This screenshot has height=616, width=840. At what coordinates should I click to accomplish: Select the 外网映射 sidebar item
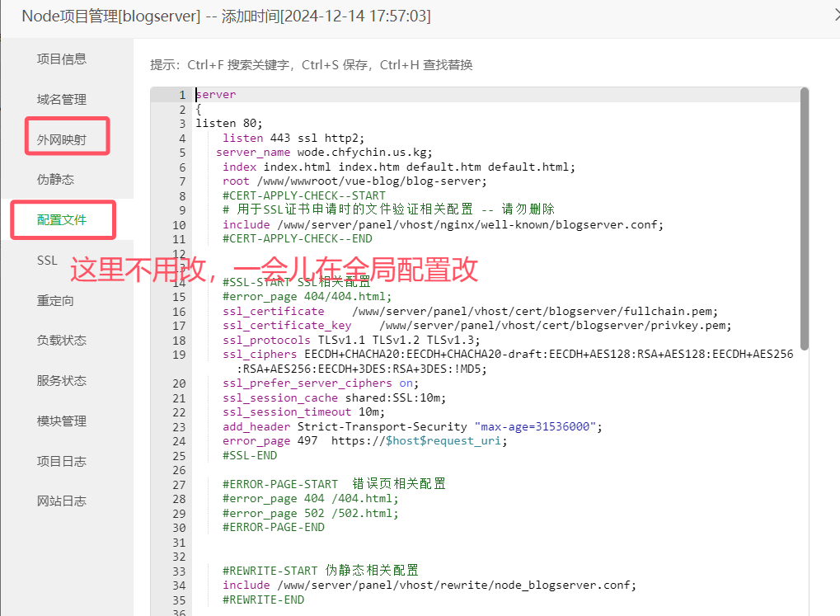click(62, 139)
